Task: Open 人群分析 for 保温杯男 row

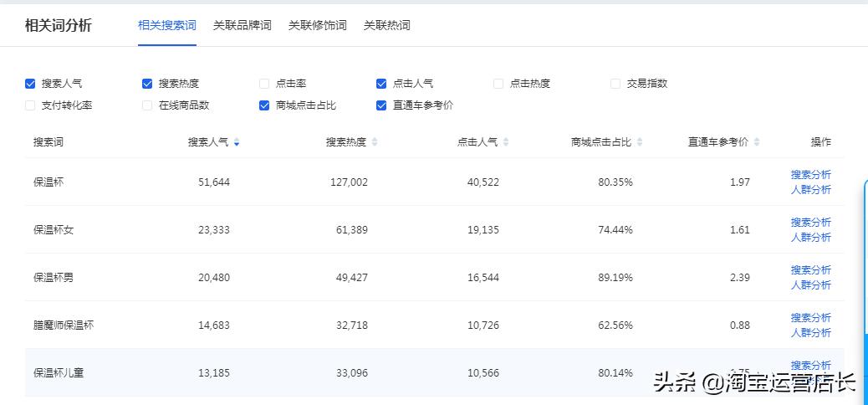Action: 811,285
